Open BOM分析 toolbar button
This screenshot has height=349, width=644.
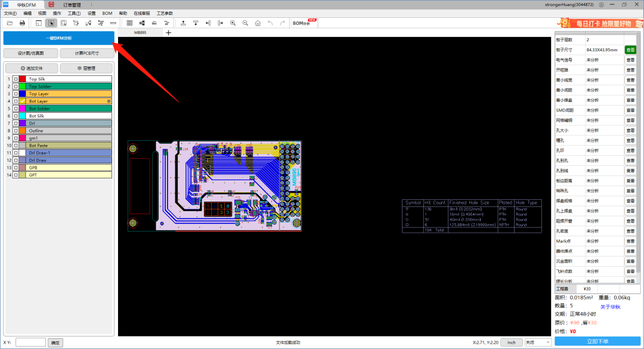pos(304,23)
